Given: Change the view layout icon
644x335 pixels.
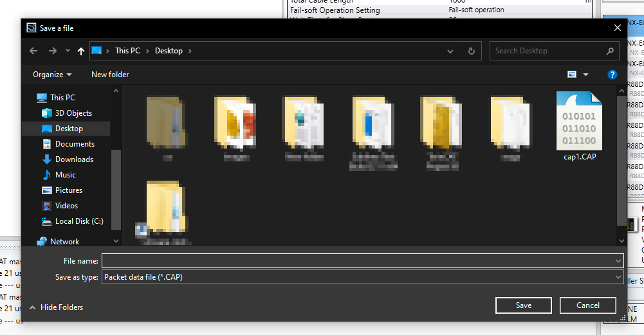Looking at the screenshot, I should [x=572, y=75].
